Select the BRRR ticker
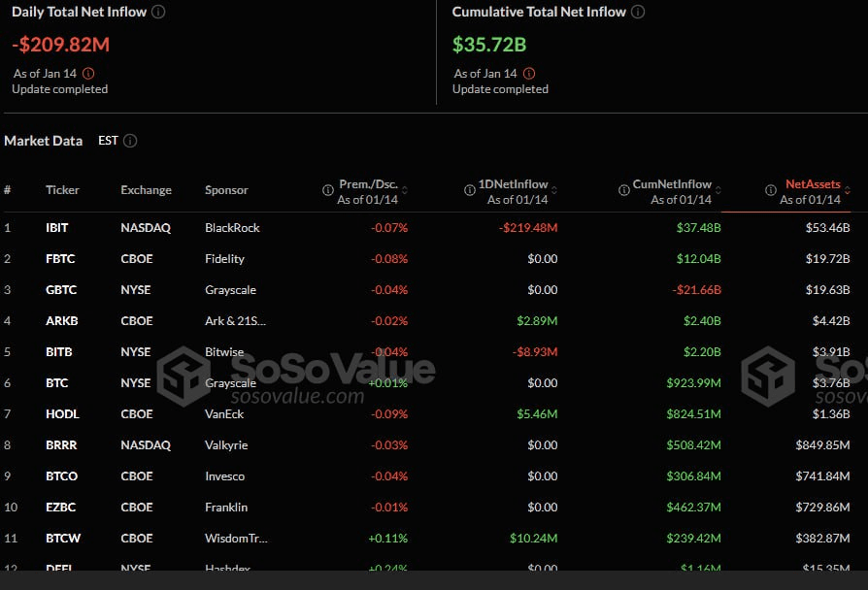Image resolution: width=868 pixels, height=590 pixels. click(61, 444)
